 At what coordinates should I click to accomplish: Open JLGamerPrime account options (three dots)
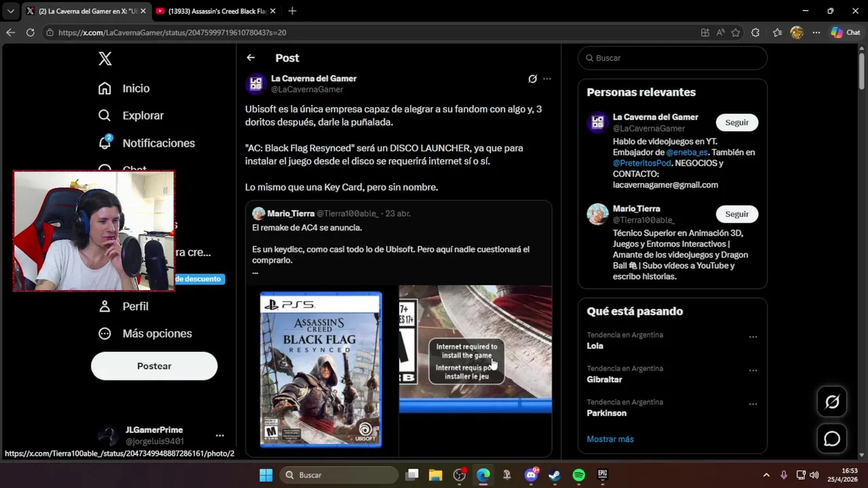[x=220, y=435]
